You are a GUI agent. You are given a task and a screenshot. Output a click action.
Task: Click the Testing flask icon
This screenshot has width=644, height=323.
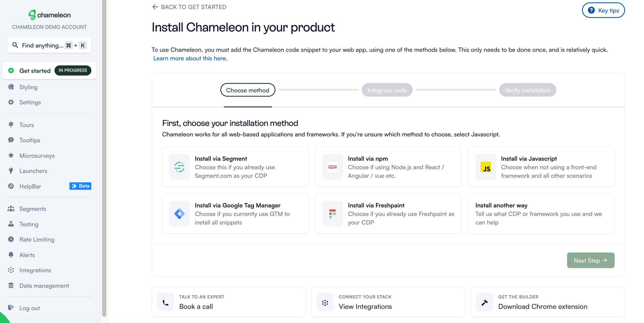pyautogui.click(x=11, y=224)
